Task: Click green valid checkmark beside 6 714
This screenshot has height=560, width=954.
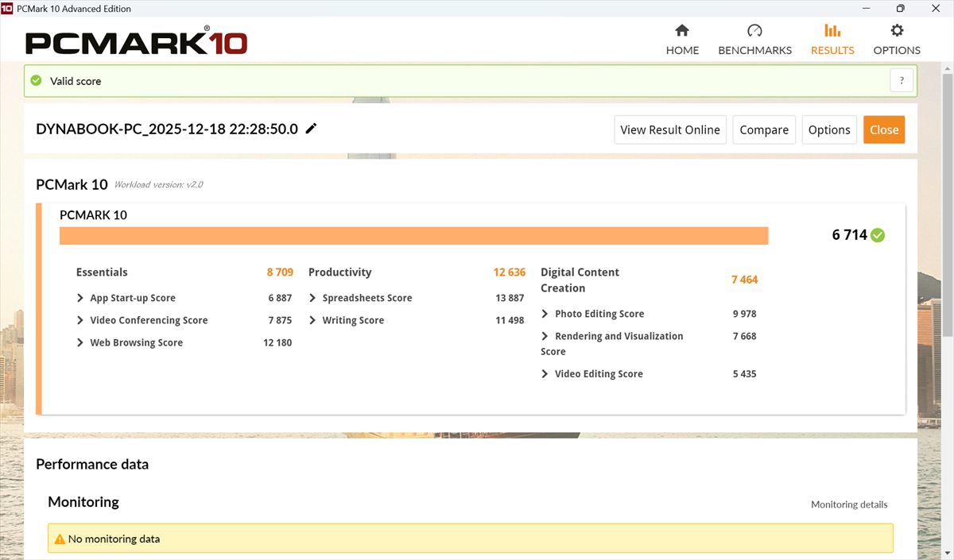Action: point(878,235)
